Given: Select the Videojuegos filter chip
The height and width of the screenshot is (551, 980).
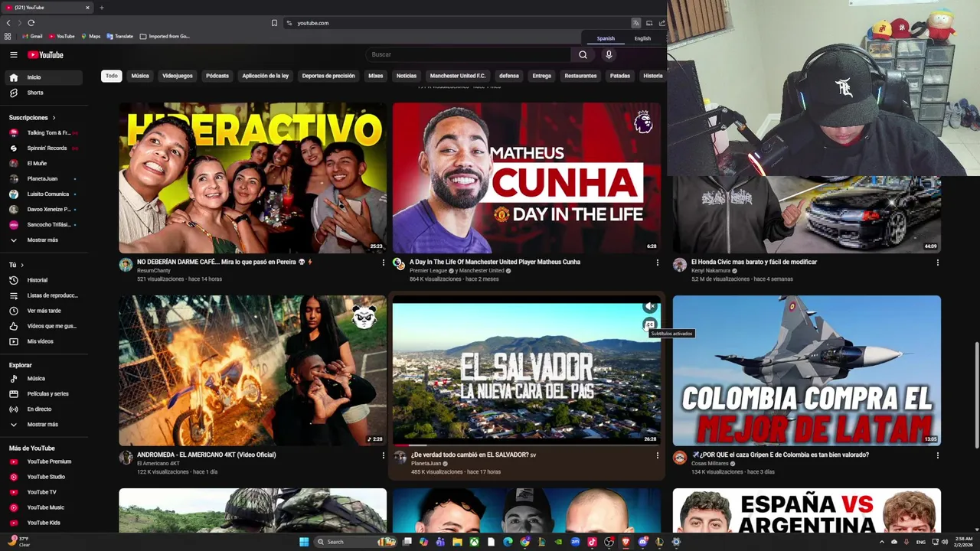Looking at the screenshot, I should pyautogui.click(x=178, y=76).
